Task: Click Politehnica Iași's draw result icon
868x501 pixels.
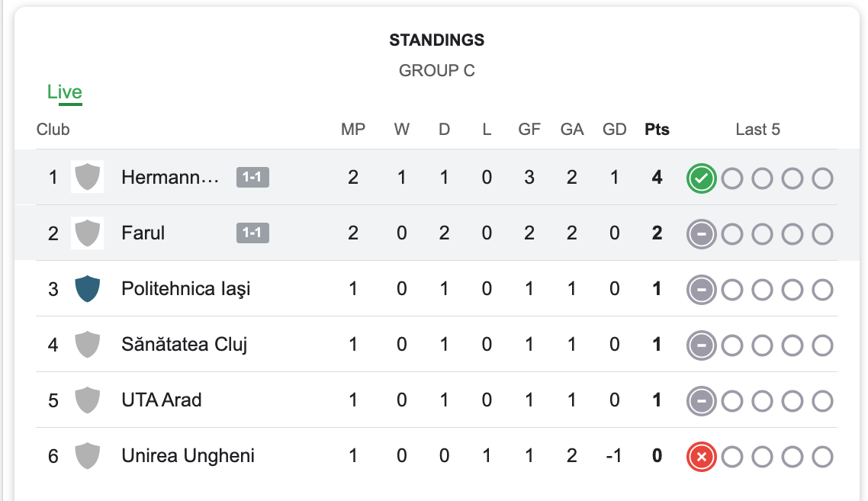Action: pos(702,290)
